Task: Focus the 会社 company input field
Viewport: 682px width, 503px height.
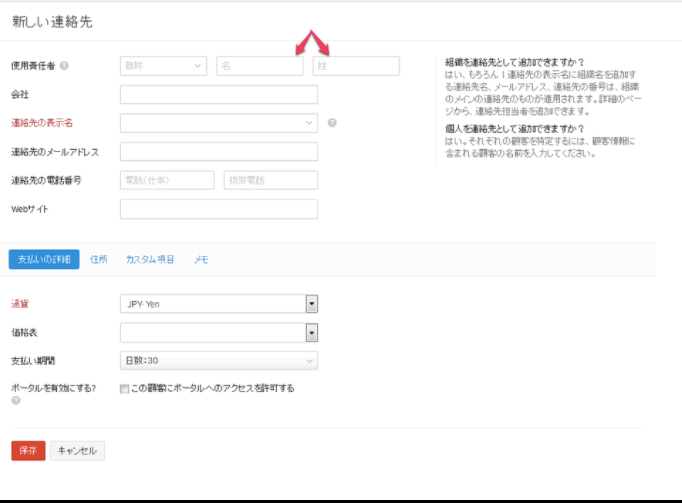Action: [218, 95]
